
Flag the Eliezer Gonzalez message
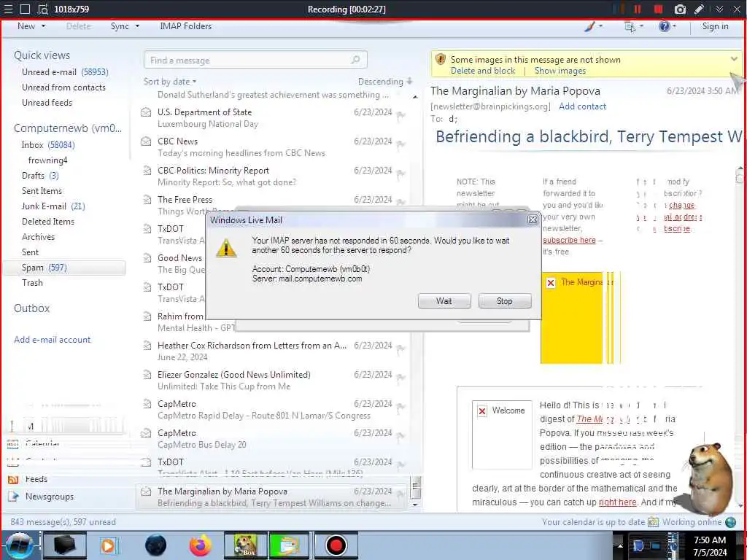coord(401,377)
